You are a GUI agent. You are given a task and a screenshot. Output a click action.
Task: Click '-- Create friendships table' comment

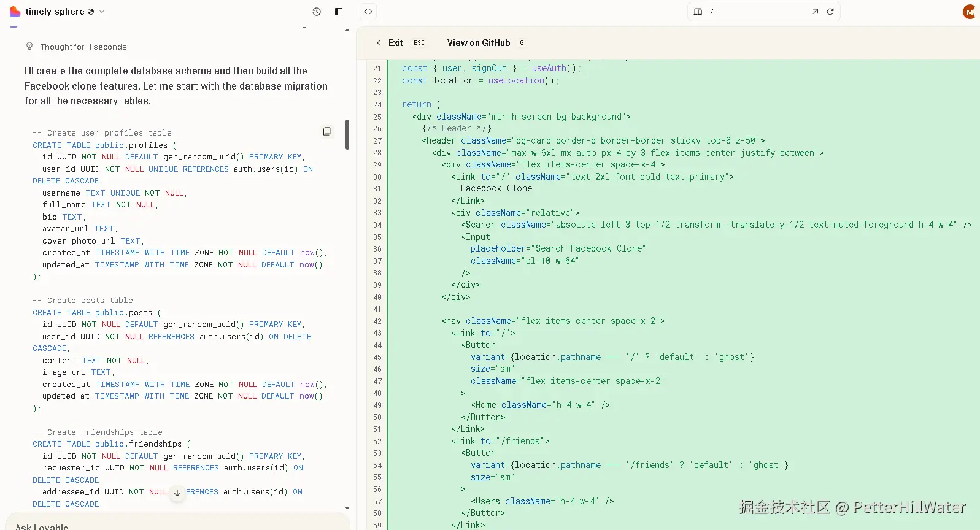click(98, 432)
